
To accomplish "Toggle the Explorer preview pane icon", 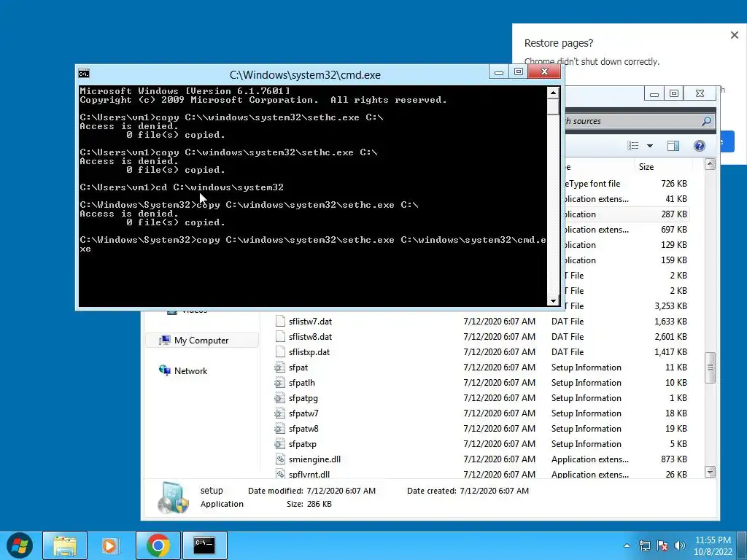I will pos(673,146).
